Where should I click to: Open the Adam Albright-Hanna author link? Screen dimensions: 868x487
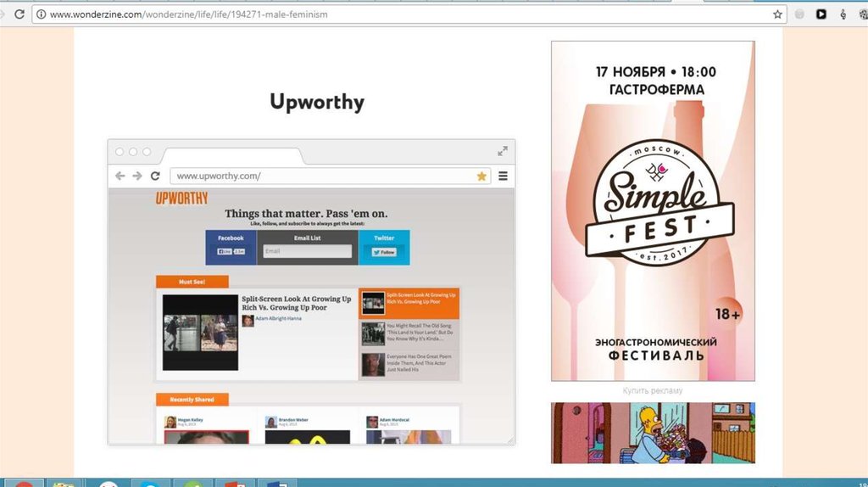pyautogui.click(x=278, y=318)
